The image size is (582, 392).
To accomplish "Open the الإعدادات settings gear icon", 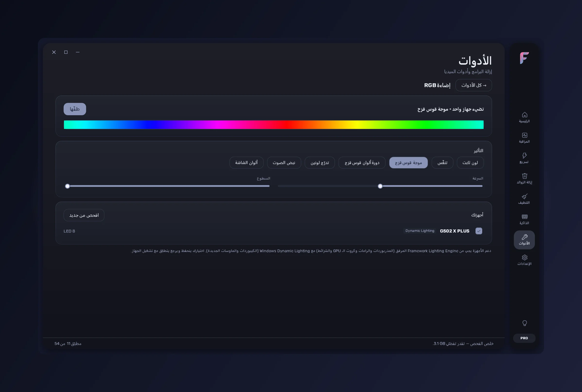I will coord(524,260).
